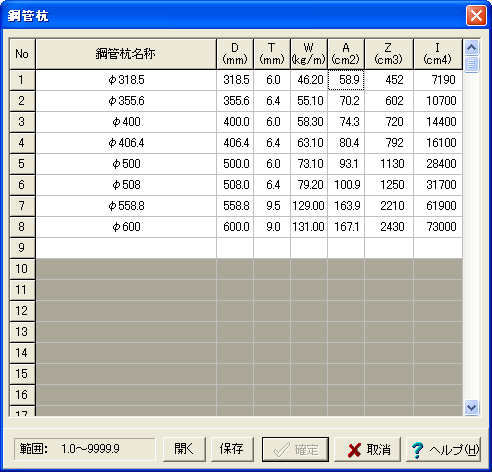Select the T value 9.5 cell
Viewport: 492px width, 472px height.
pyautogui.click(x=272, y=206)
